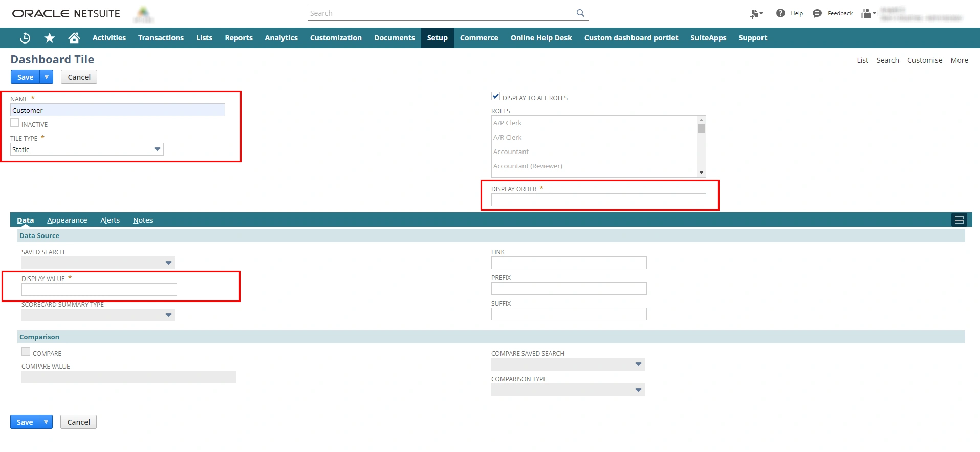Switch to the Notes subtab
Screen dimensions: 980x452
(x=143, y=220)
